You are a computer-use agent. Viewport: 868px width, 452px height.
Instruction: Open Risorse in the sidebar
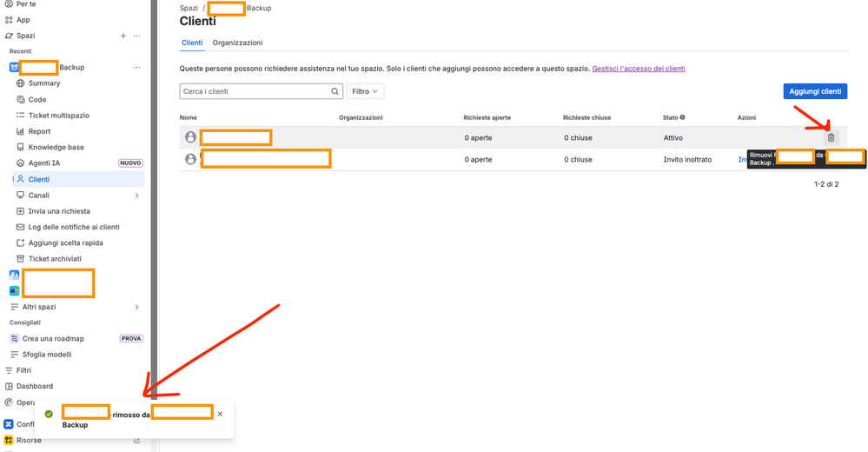pyautogui.click(x=29, y=441)
